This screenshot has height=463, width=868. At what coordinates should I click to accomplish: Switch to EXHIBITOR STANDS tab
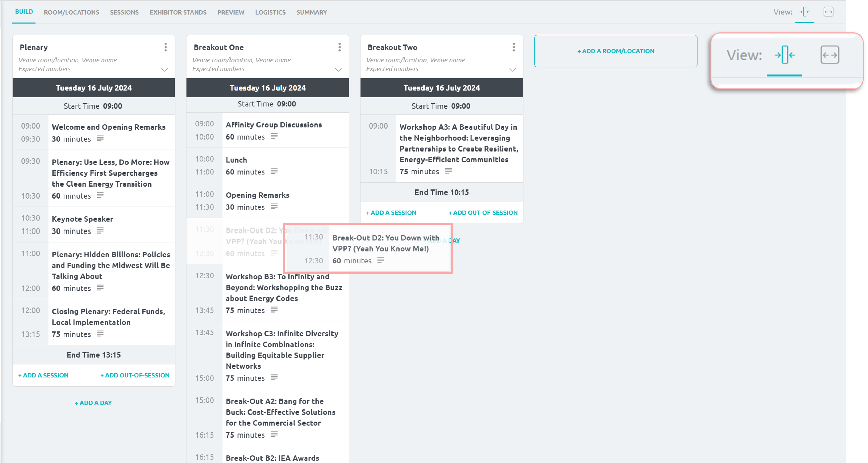point(178,12)
